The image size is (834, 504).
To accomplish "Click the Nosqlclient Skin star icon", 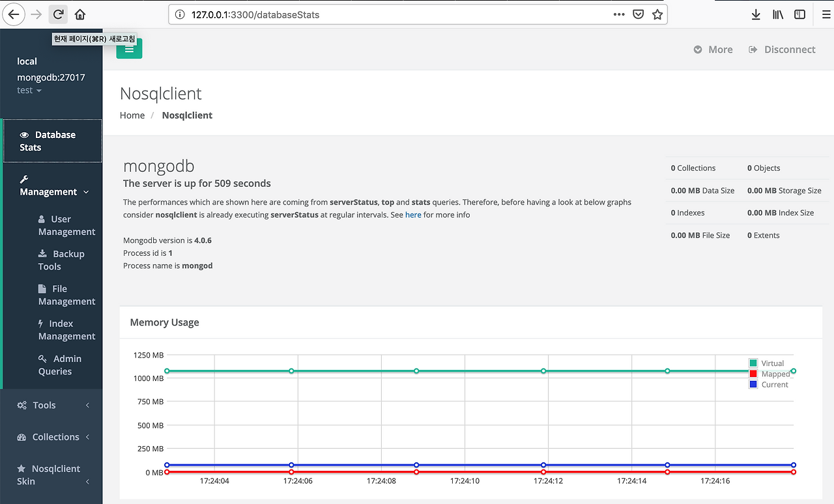I will click(x=22, y=469).
